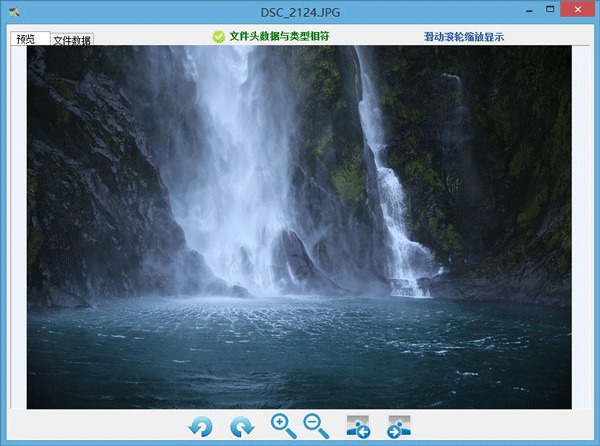
Task: Click the 文件头数据与类型相符 status text
Action: (x=279, y=37)
